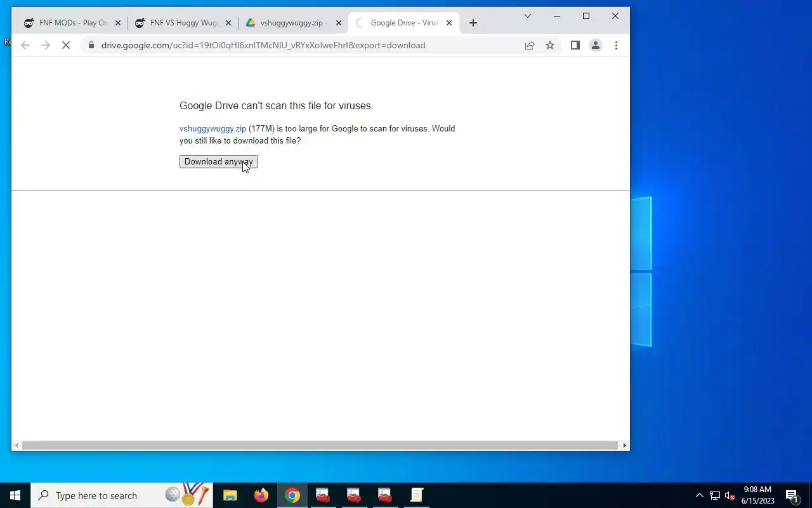Screen dimensions: 812x508
Task: Focus the address bar URL
Action: coord(263,45)
